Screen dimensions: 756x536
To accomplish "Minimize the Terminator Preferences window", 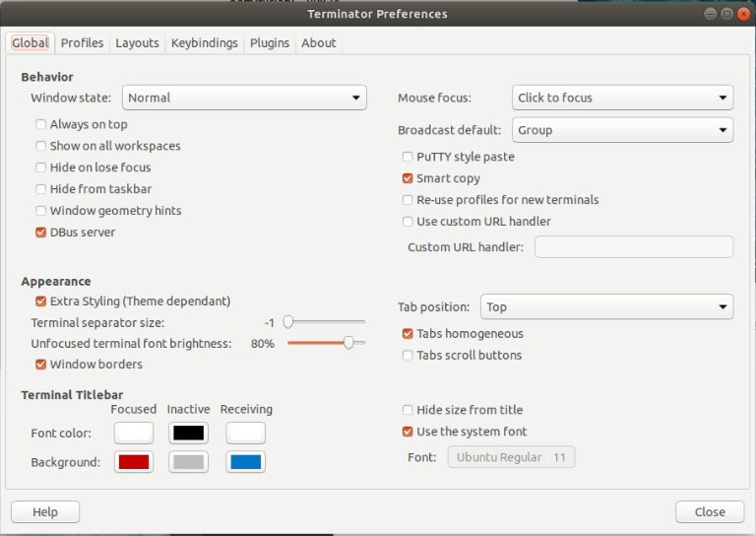I will point(710,14).
